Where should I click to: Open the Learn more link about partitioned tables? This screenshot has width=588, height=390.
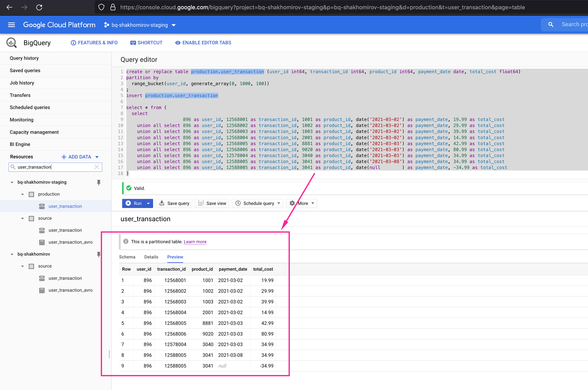point(195,242)
